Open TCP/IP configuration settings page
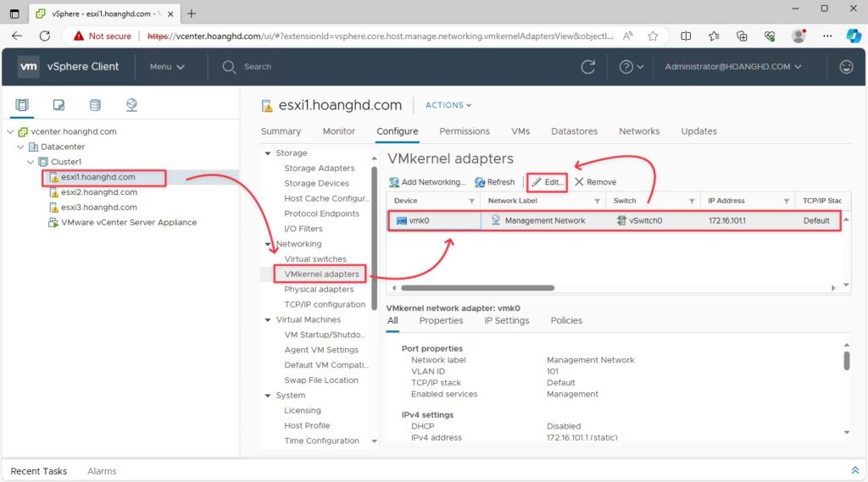The height and width of the screenshot is (482, 868). [x=325, y=304]
